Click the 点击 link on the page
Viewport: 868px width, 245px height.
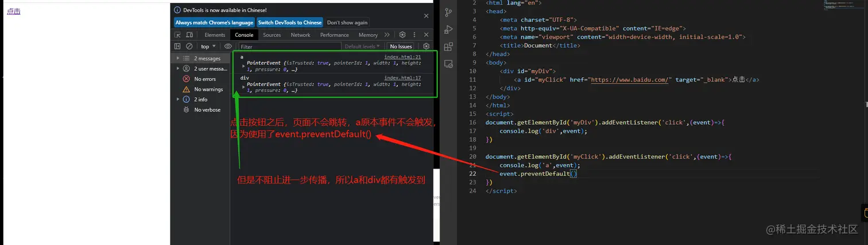tap(13, 11)
